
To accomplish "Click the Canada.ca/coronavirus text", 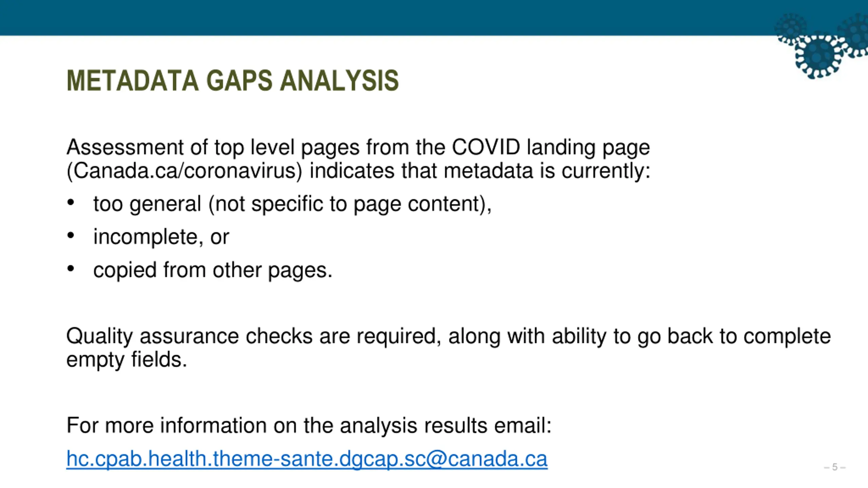I will [x=184, y=171].
